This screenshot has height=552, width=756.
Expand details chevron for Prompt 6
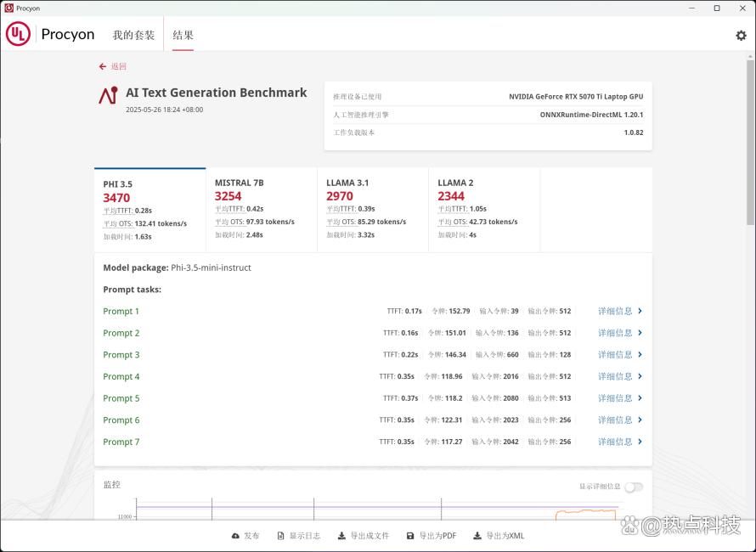(640, 420)
